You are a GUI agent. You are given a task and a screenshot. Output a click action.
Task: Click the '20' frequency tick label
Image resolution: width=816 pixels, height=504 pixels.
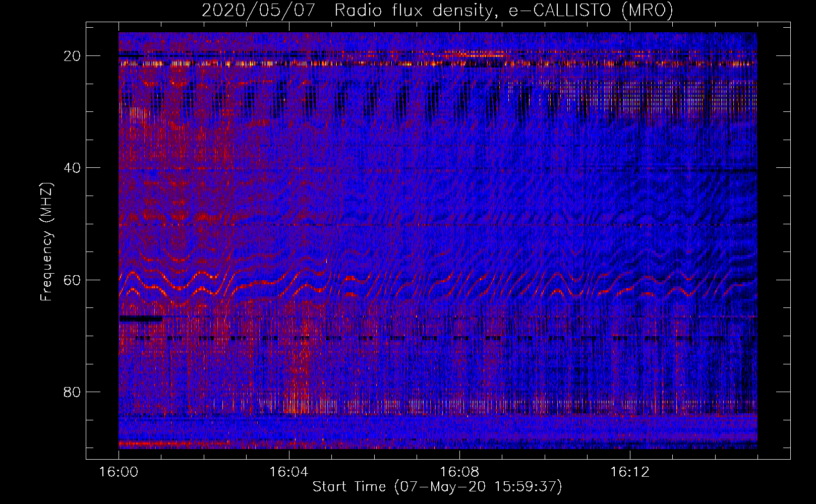pyautogui.click(x=72, y=55)
